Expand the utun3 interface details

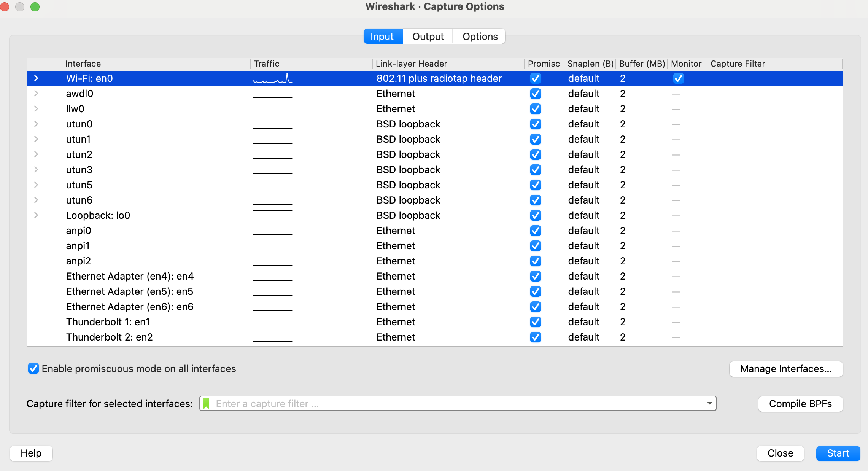point(36,170)
